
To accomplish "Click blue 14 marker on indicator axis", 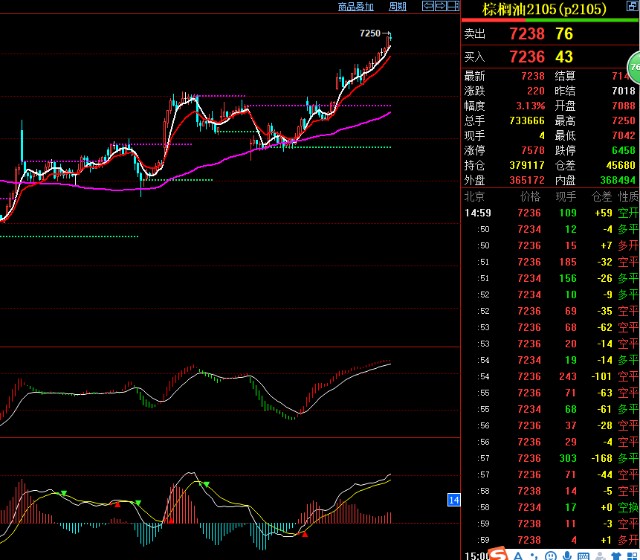I will [x=453, y=527].
